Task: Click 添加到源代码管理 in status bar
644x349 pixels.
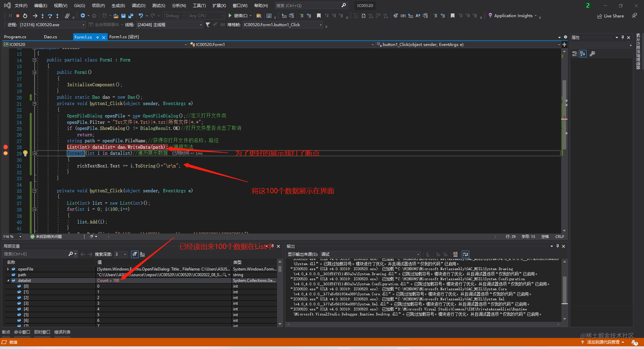Action: [603, 342]
